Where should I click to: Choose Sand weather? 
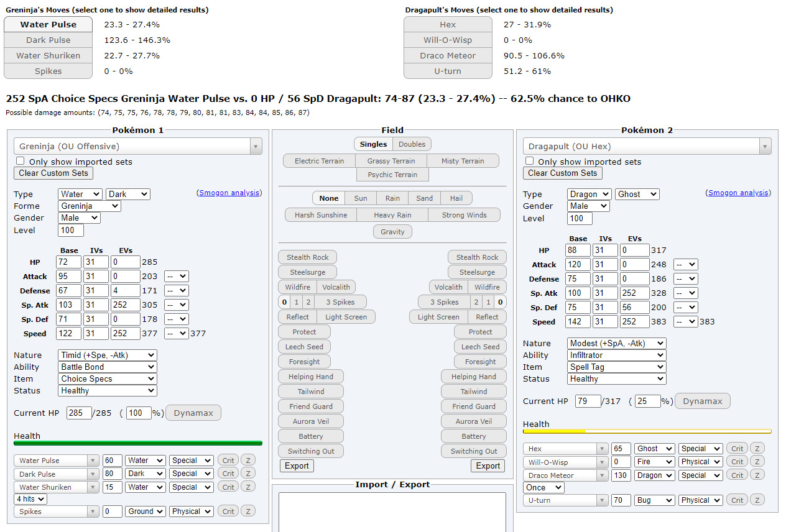coord(425,198)
